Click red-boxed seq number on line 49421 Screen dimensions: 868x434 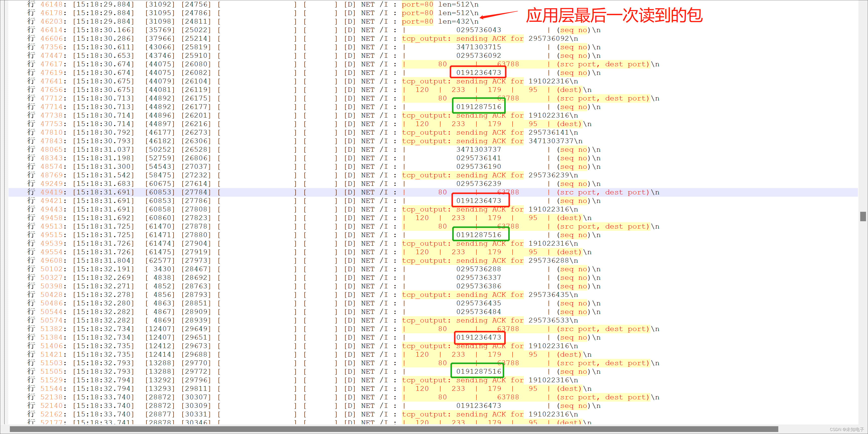pyautogui.click(x=478, y=201)
